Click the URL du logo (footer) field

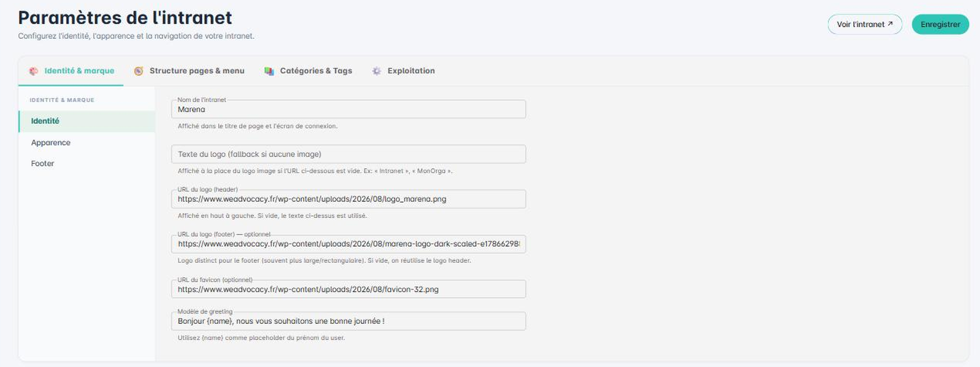(x=348, y=244)
